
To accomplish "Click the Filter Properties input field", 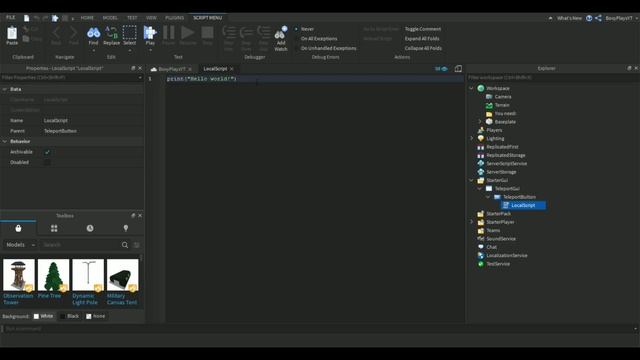I will [69, 78].
